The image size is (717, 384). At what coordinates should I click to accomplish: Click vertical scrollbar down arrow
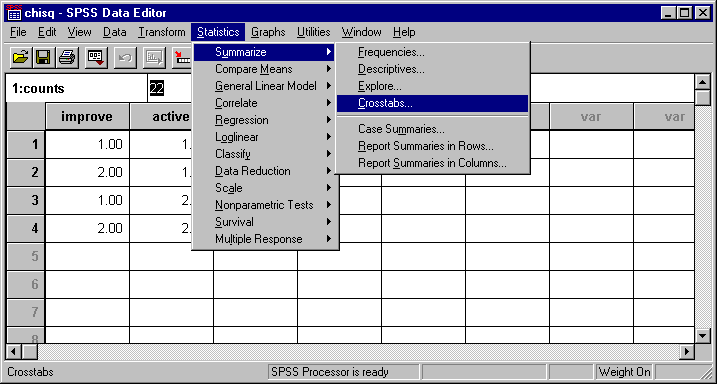tap(702, 336)
